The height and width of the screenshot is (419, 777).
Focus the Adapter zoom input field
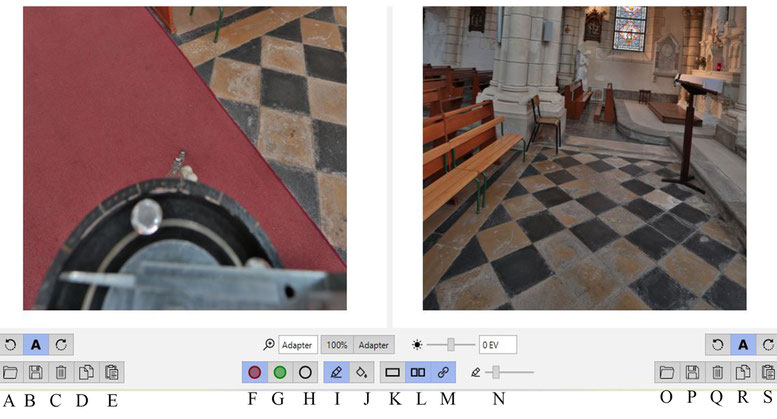298,345
